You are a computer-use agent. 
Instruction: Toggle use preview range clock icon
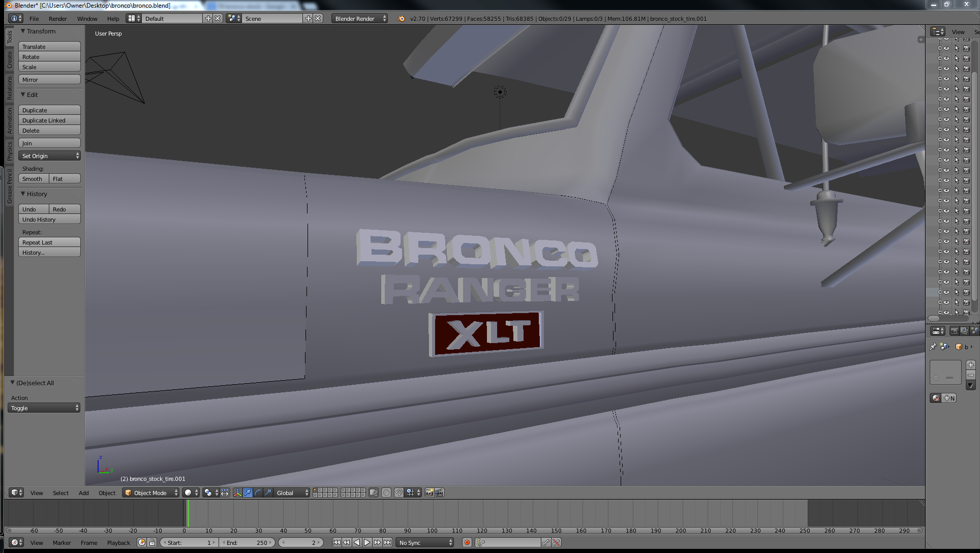[x=142, y=543]
